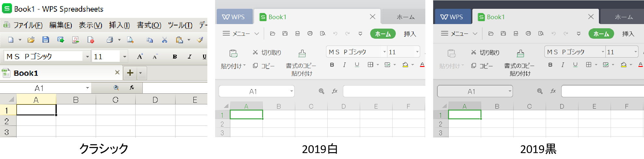Click the scissors Cut icon in the left classic window
This screenshot has width=644, height=159.
[164, 40]
